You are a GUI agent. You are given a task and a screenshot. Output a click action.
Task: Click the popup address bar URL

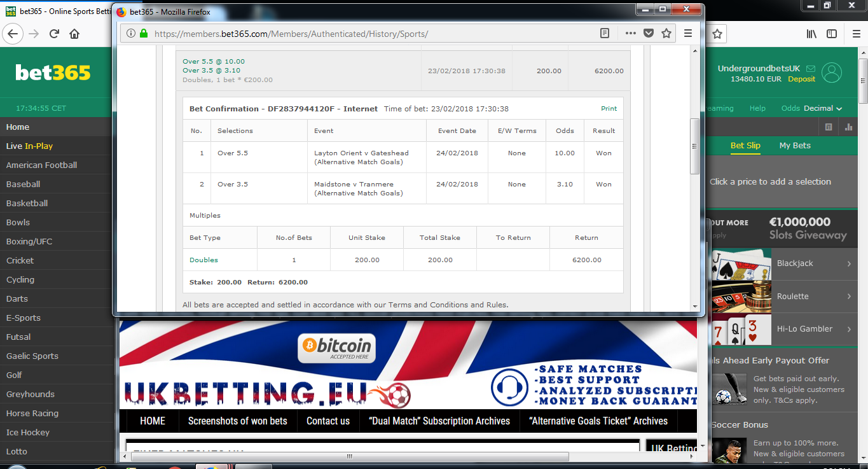291,34
